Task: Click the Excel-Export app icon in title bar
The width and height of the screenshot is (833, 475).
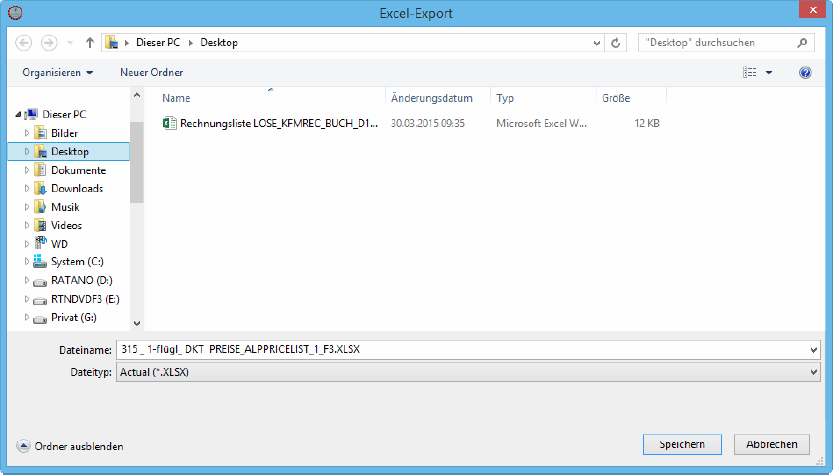Action: point(15,13)
